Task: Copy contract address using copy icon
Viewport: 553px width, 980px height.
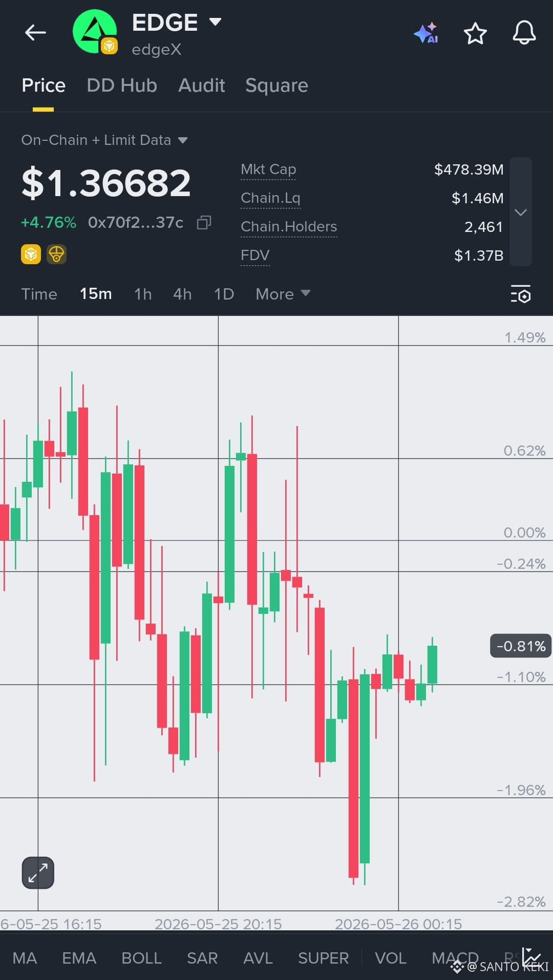Action: [x=204, y=222]
